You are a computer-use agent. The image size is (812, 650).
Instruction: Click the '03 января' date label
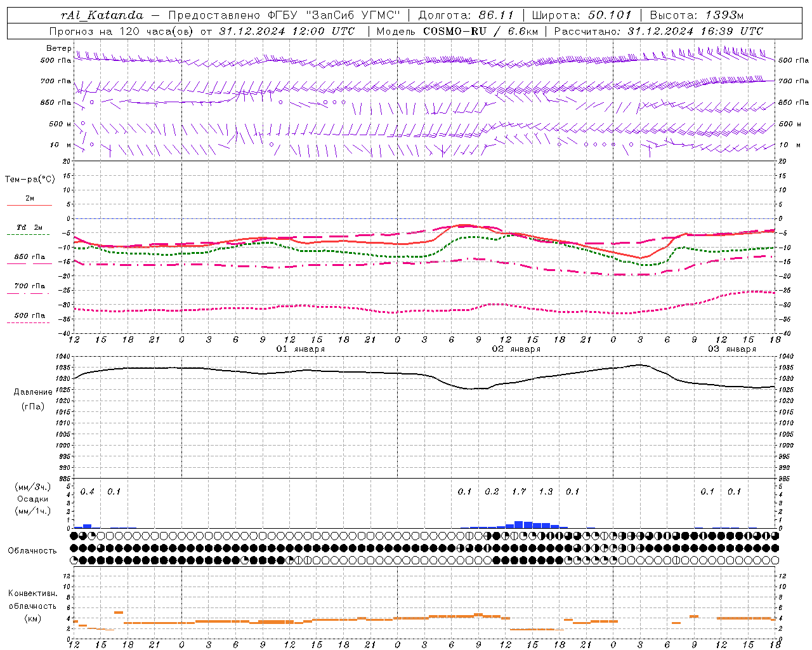(732, 349)
